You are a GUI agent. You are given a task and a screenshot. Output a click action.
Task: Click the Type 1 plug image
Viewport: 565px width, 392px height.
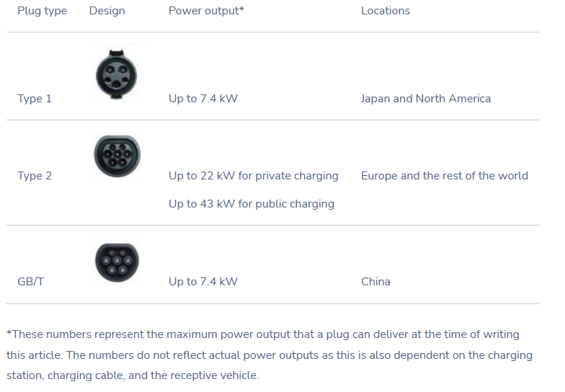[x=117, y=73]
